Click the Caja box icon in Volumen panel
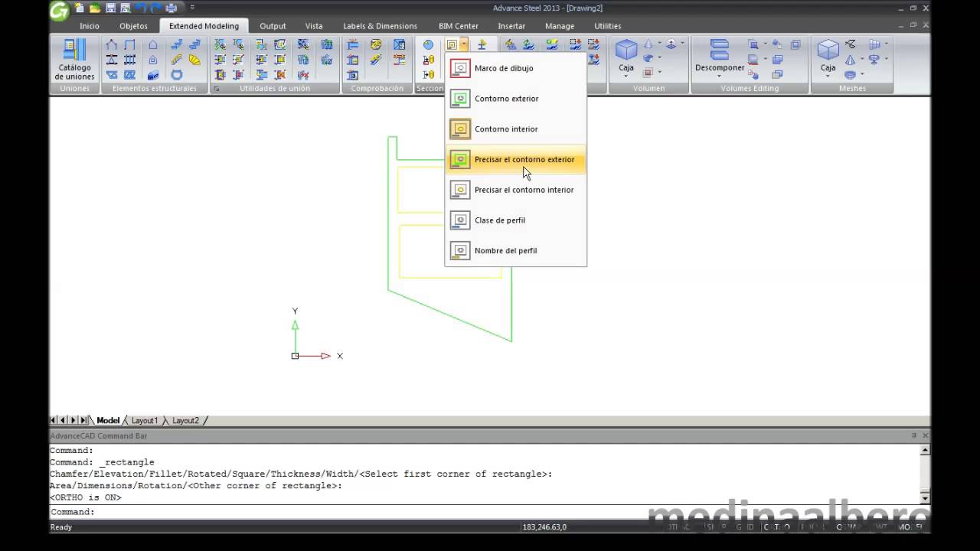The image size is (980, 551). click(626, 50)
